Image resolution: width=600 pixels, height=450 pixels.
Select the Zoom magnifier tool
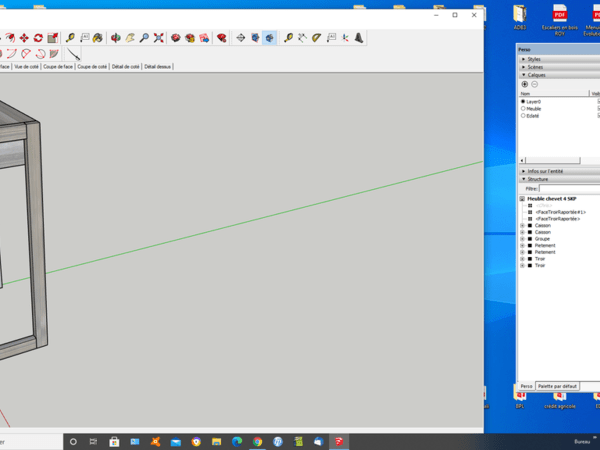click(x=145, y=38)
